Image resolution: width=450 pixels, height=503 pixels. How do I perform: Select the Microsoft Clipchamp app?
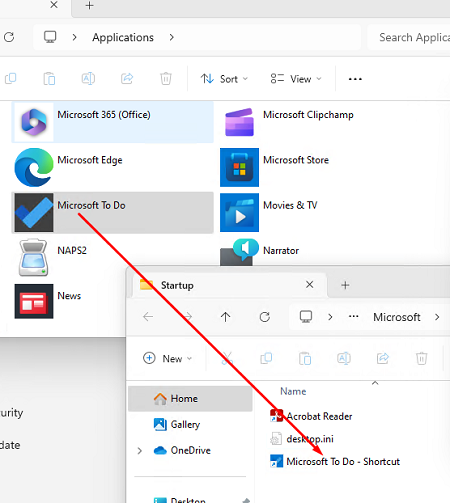pos(289,122)
